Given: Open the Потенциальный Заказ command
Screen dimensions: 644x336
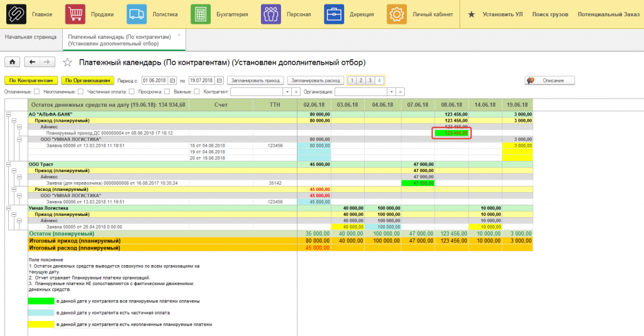Looking at the screenshot, I should (609, 14).
